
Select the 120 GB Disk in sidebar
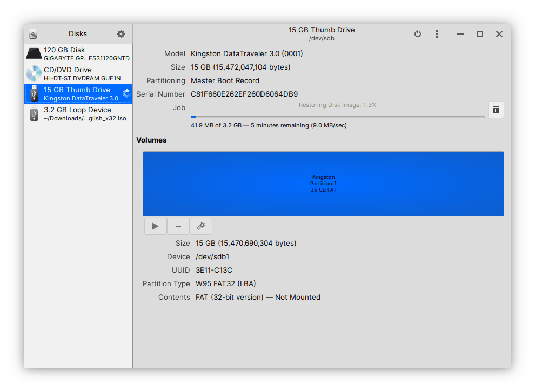[78, 54]
